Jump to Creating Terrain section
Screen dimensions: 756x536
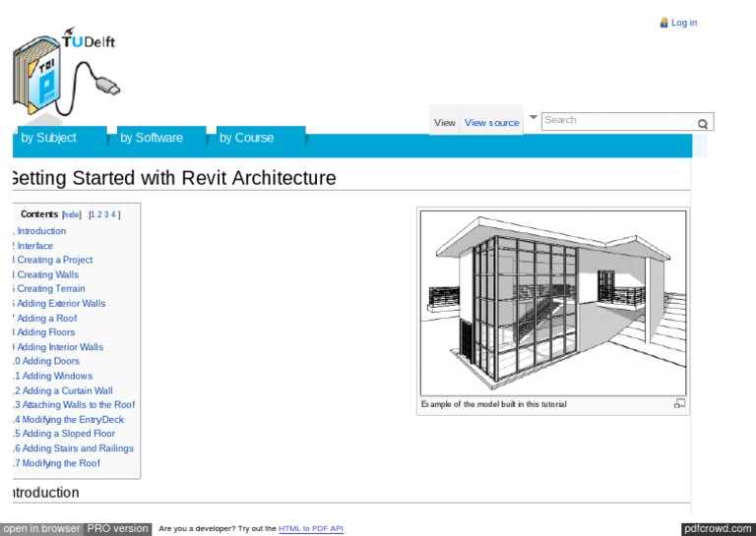click(x=50, y=289)
